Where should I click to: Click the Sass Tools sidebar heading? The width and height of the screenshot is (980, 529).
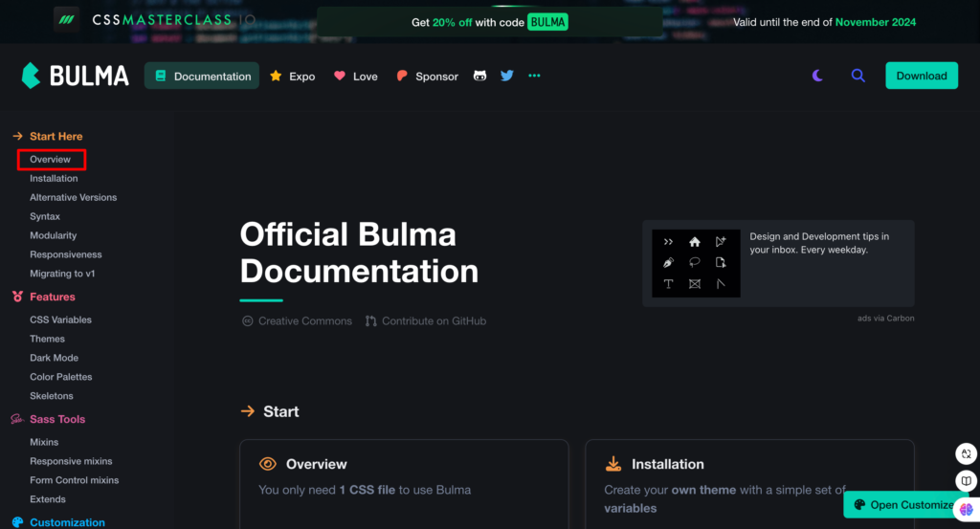pos(57,419)
